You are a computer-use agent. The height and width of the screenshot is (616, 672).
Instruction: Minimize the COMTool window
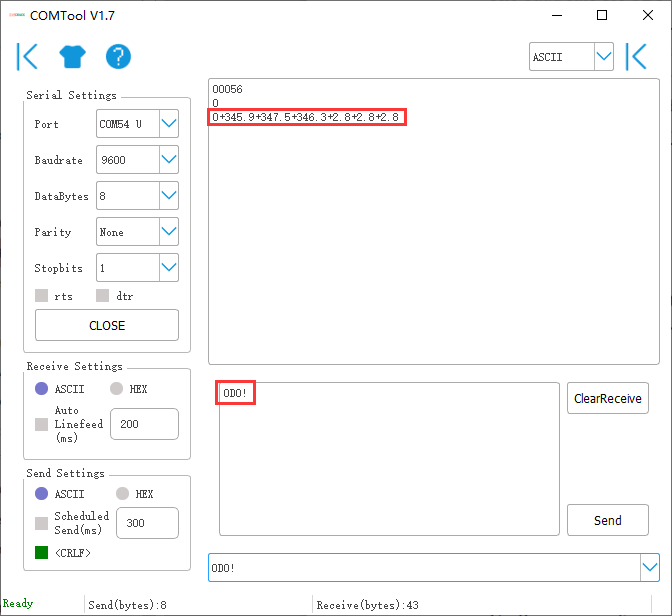point(557,15)
